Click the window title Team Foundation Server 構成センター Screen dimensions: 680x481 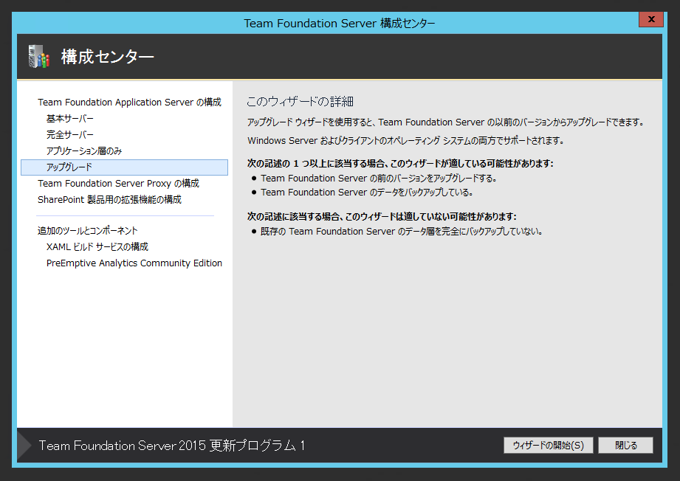[x=340, y=23]
